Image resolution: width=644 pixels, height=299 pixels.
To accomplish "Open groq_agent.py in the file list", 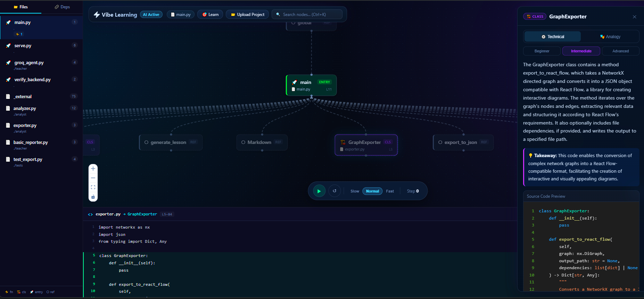I will click(x=41, y=65).
